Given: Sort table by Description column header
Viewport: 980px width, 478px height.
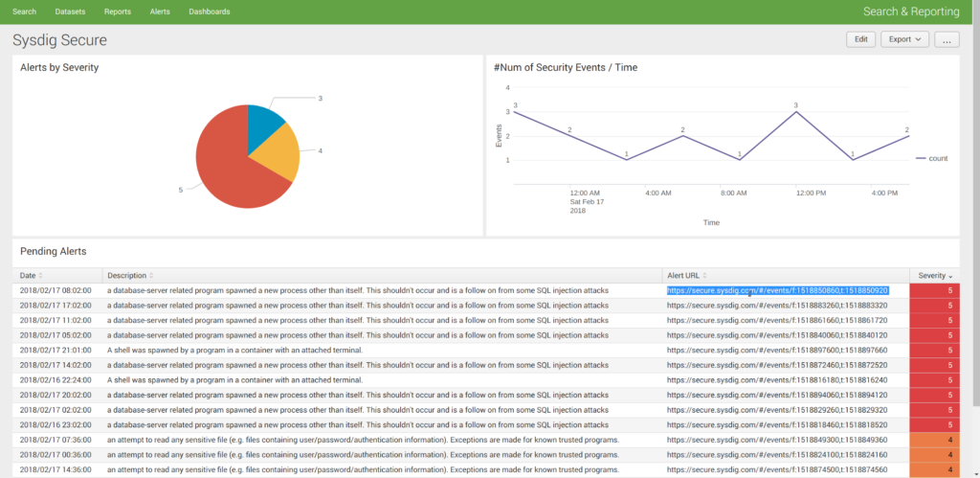Looking at the screenshot, I should 130,276.
